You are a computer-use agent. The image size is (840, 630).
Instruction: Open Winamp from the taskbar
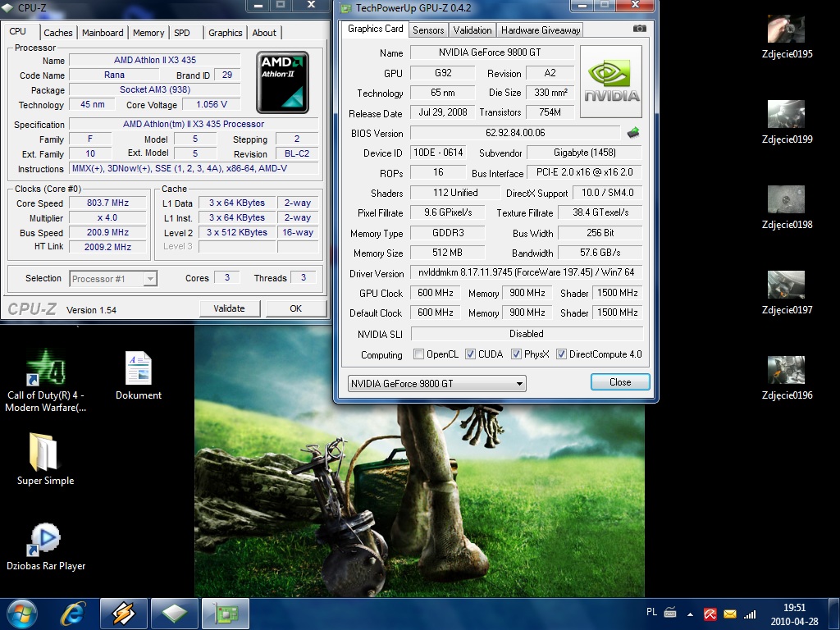pos(124,613)
